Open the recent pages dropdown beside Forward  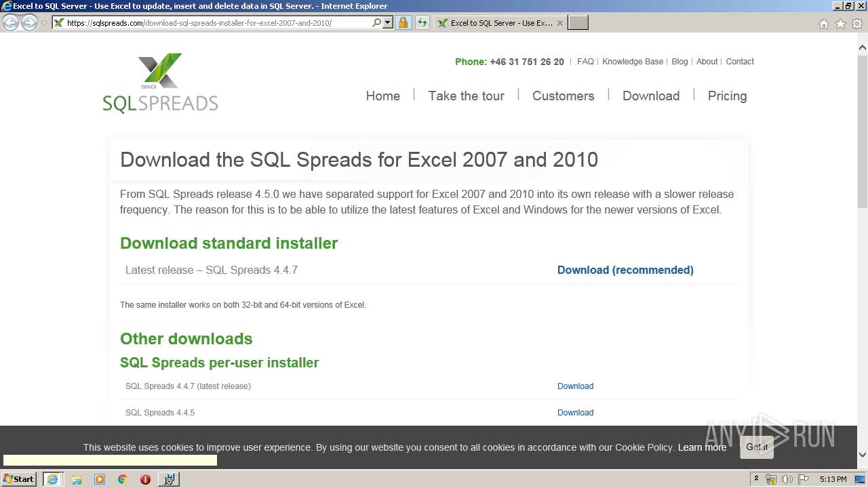coord(44,23)
